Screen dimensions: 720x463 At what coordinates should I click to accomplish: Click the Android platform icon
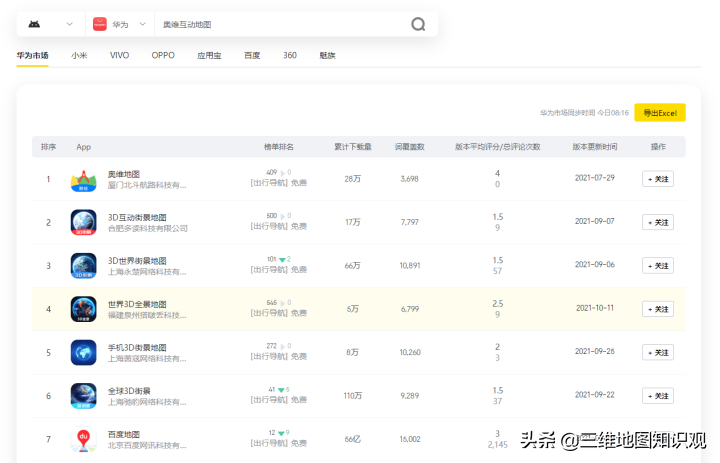point(34,24)
